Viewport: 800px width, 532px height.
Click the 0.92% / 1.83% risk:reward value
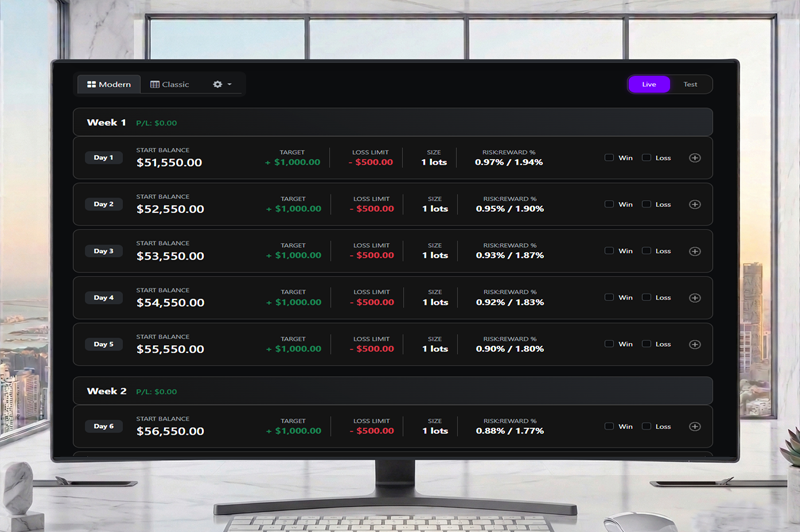(x=510, y=302)
